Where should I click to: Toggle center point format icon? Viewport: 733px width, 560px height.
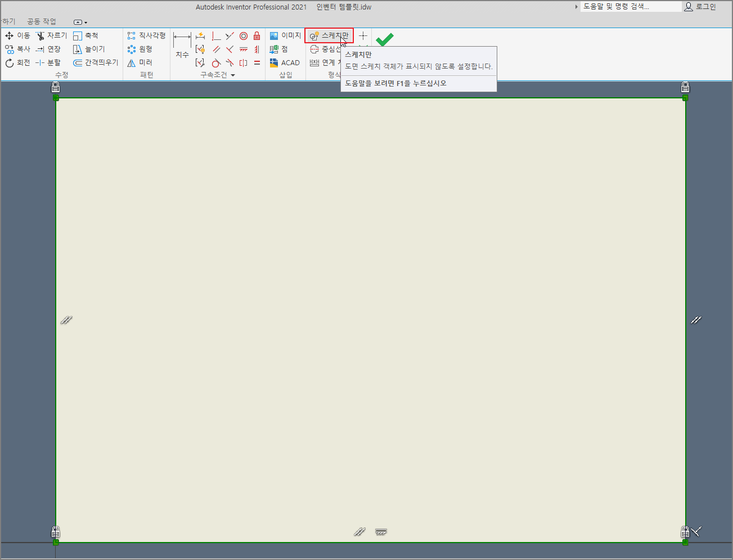363,35
